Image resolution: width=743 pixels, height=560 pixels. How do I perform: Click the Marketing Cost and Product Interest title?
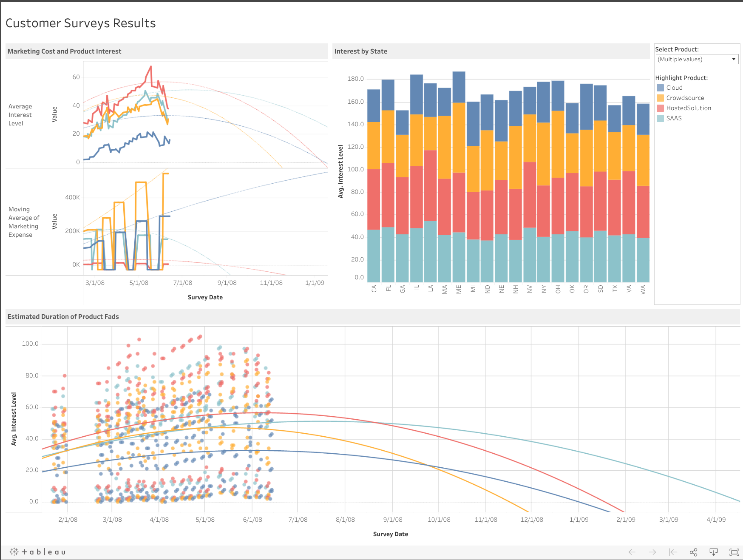[64, 51]
